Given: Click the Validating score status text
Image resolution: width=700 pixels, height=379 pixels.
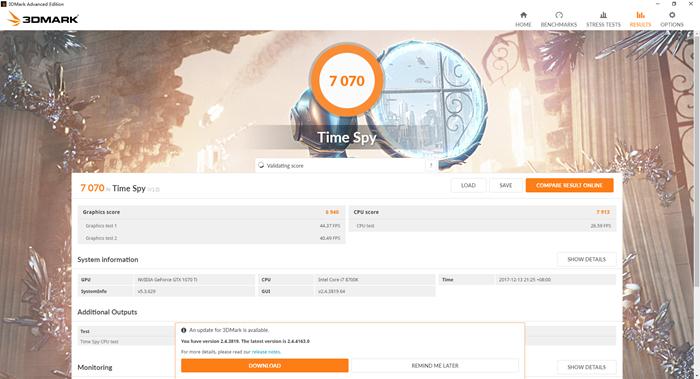Looking at the screenshot, I should (285, 166).
